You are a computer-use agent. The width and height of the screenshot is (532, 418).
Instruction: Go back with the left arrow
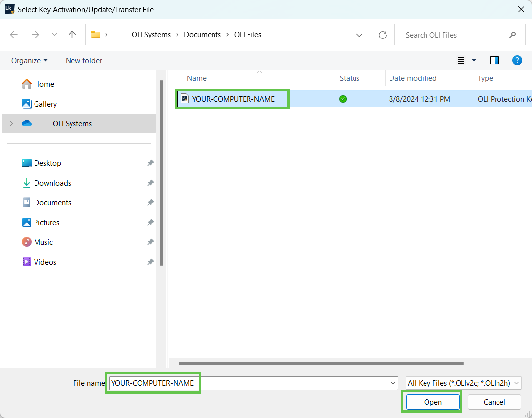coord(14,34)
